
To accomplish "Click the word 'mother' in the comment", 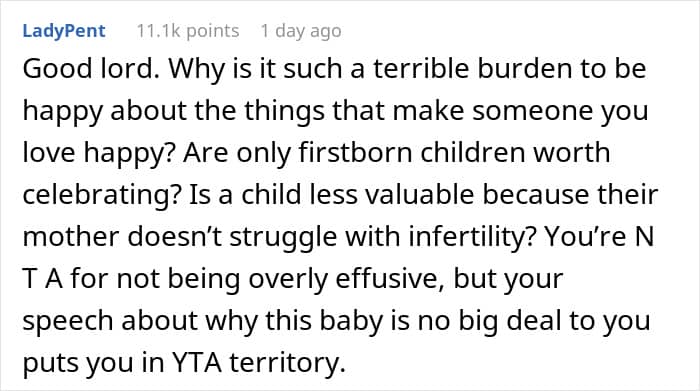I will coord(71,237).
